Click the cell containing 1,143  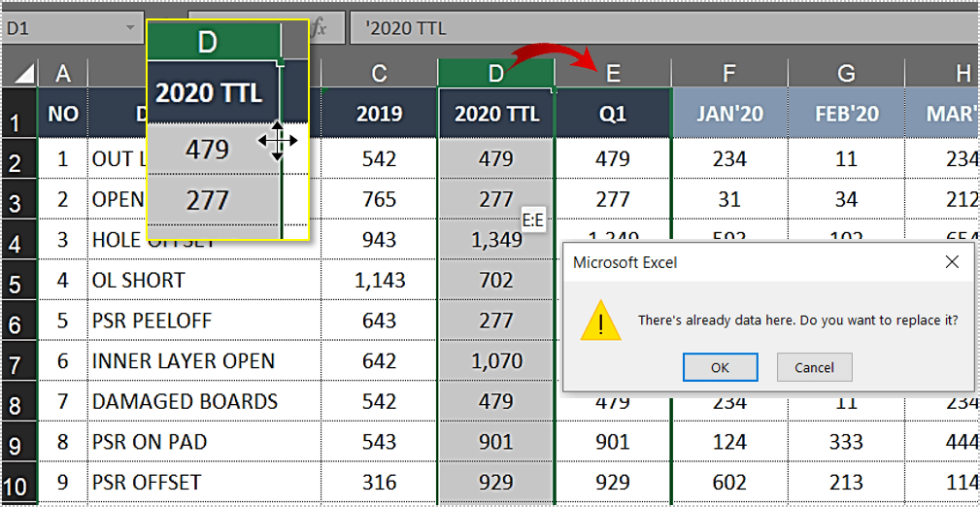379,281
